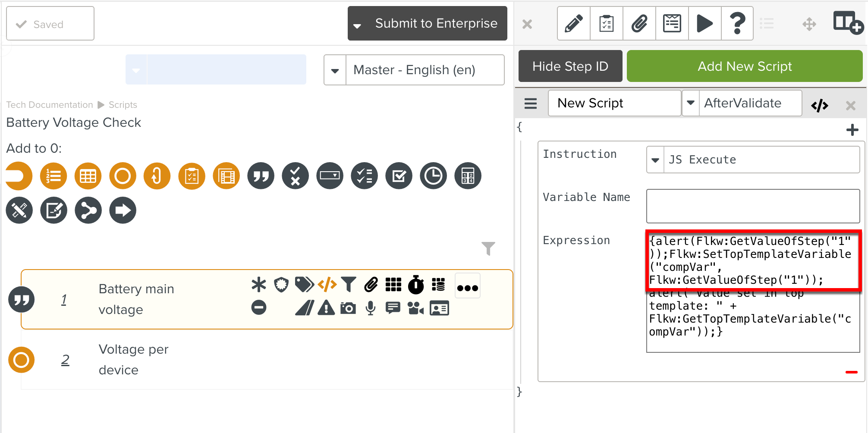
Task: Click the Tech Documentation breadcrumb
Action: pyautogui.click(x=50, y=105)
